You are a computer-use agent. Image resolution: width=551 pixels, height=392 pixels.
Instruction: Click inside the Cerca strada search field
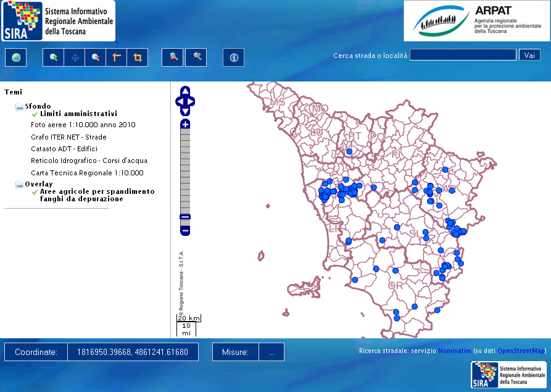coord(463,54)
